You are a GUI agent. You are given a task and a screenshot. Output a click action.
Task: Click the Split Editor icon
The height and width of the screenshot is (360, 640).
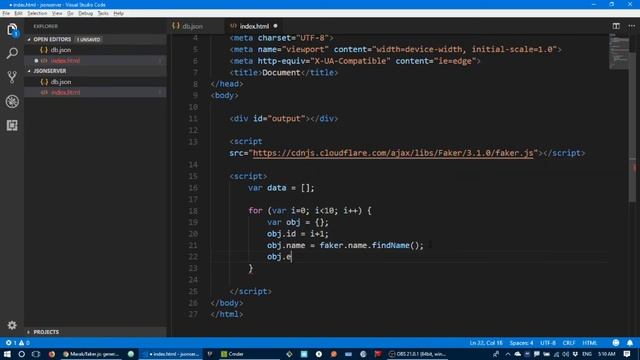point(616,26)
